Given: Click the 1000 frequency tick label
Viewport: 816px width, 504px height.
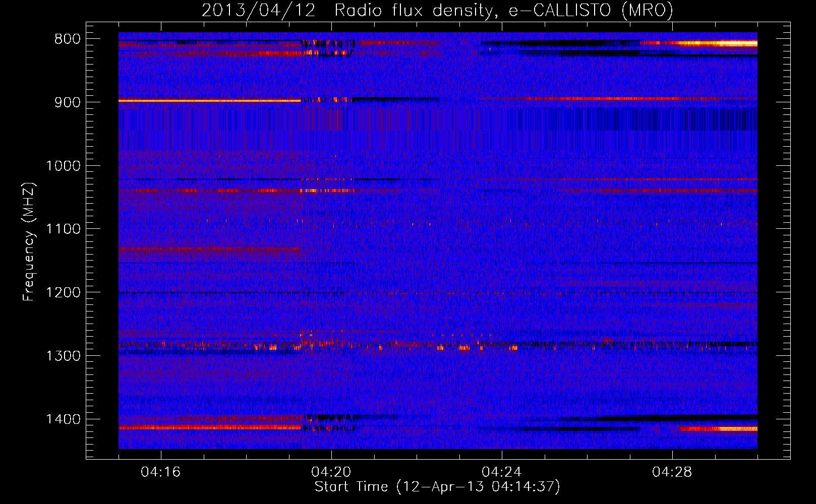Looking at the screenshot, I should (x=63, y=166).
